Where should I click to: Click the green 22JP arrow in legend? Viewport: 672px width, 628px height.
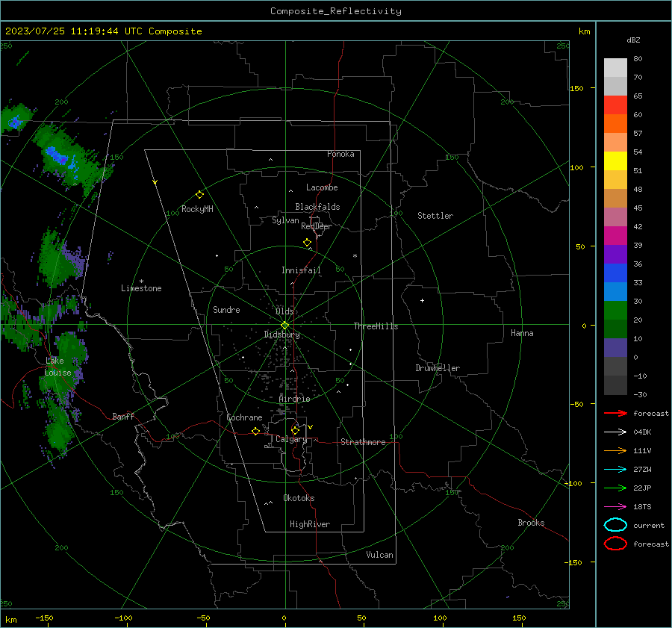coord(615,488)
